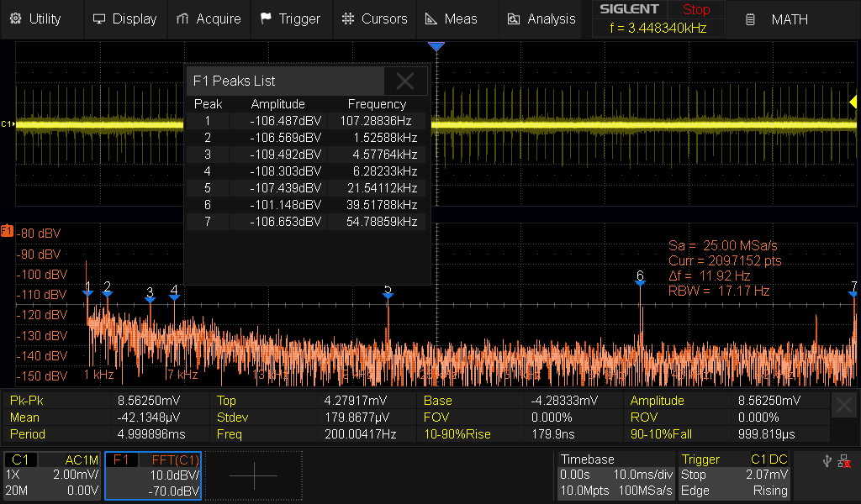Open the Display menu

pos(124,18)
